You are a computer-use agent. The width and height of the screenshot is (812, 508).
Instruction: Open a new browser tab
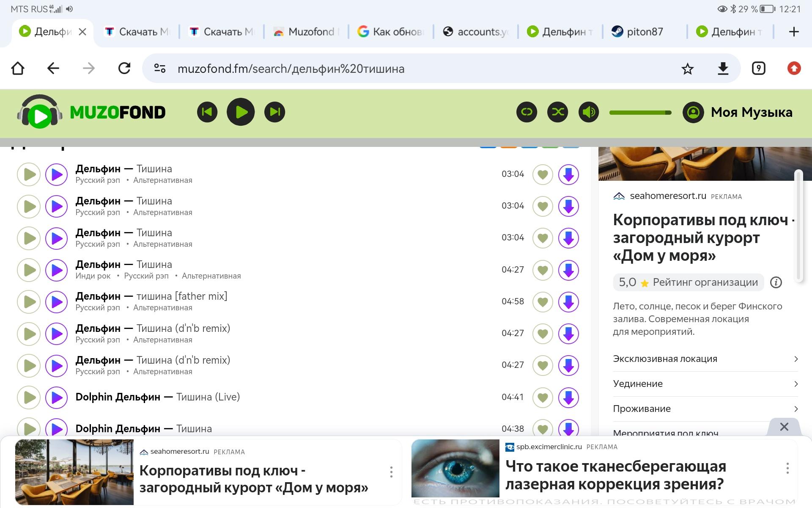point(794,32)
